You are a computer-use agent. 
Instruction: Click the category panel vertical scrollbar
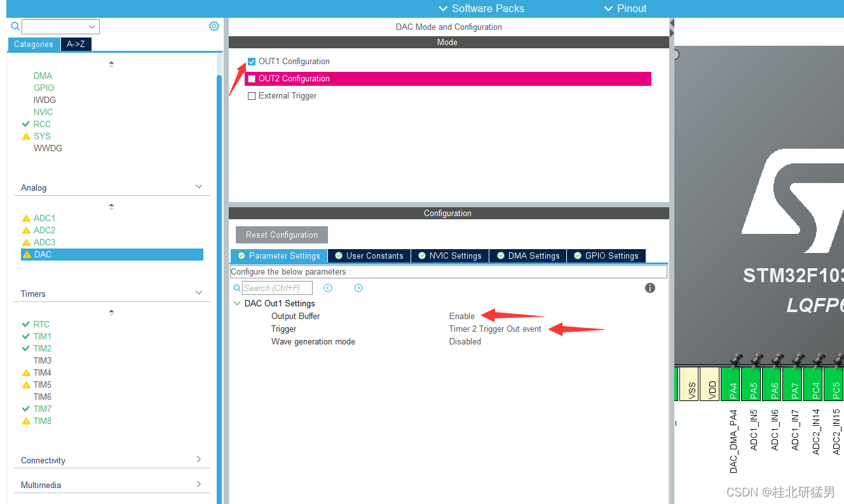[219, 289]
